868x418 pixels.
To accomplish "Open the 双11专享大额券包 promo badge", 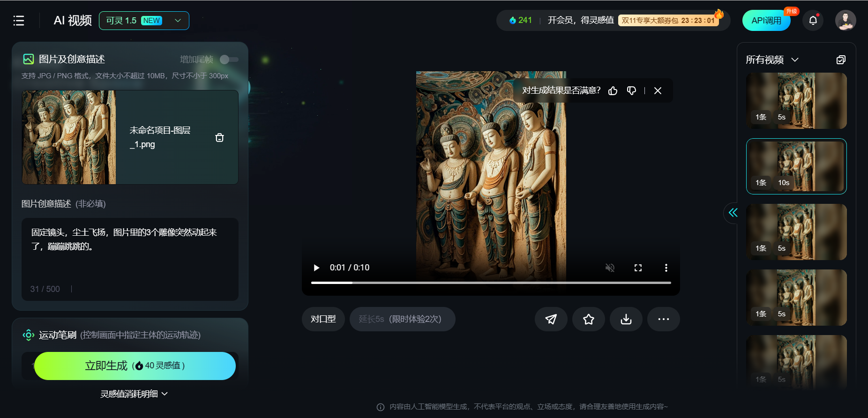I will (x=668, y=20).
